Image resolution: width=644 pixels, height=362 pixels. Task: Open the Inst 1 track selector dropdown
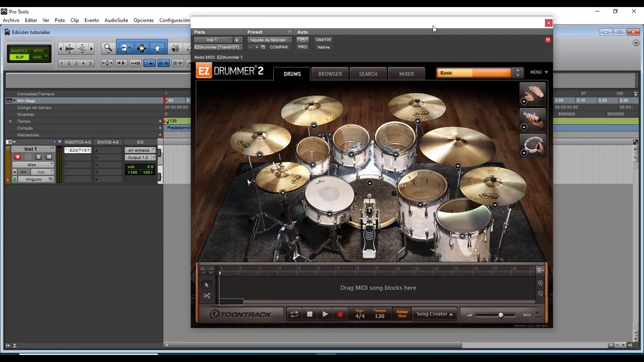[x=213, y=40]
